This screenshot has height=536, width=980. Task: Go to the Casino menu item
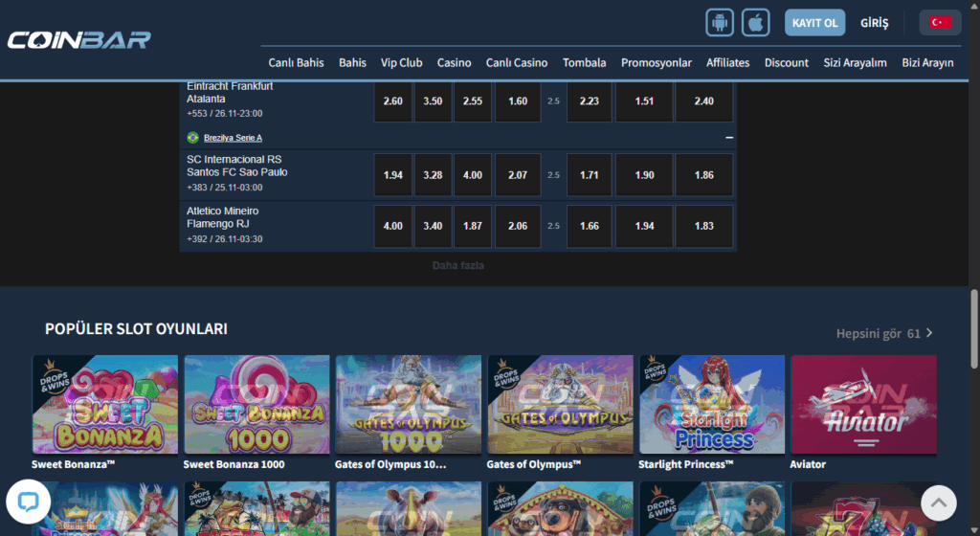coord(454,63)
